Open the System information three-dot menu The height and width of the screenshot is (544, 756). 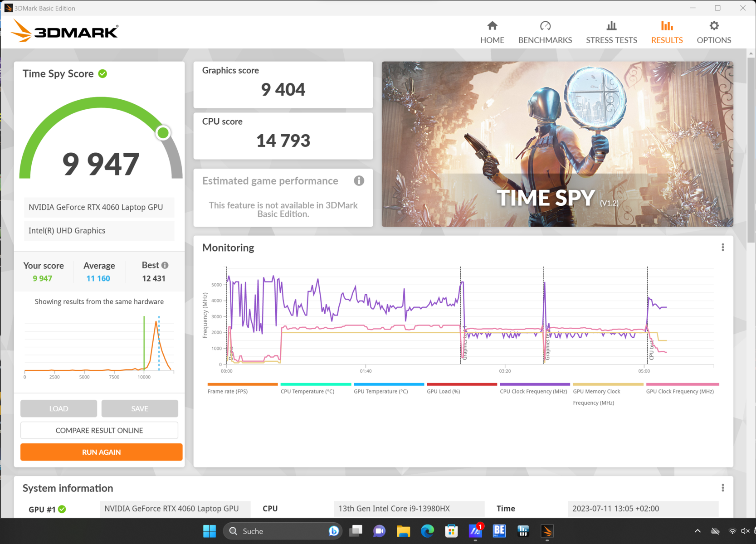(x=723, y=488)
